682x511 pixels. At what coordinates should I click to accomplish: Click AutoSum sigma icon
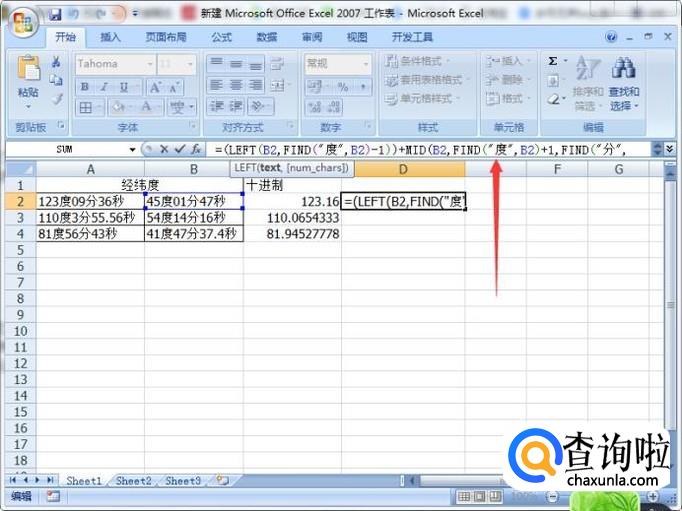pos(552,61)
